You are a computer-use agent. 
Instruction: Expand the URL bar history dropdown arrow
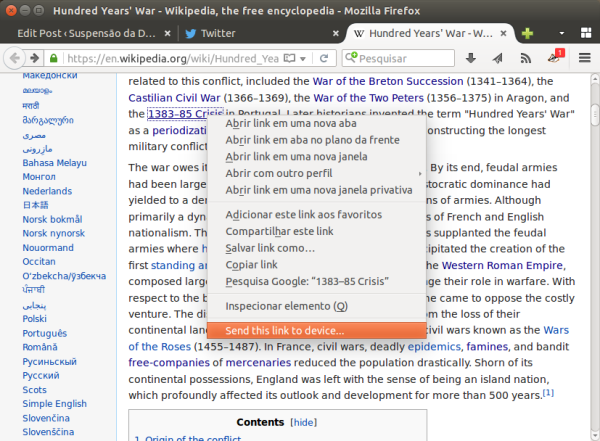pyautogui.click(x=303, y=59)
